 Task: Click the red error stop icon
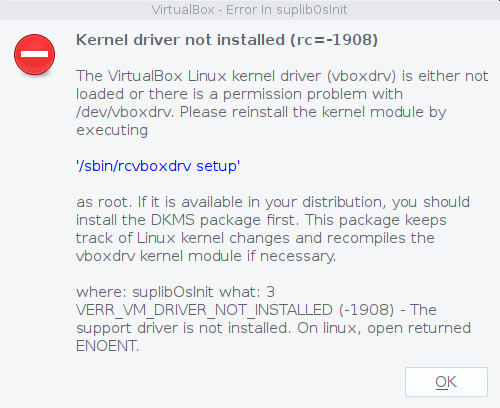click(35, 54)
